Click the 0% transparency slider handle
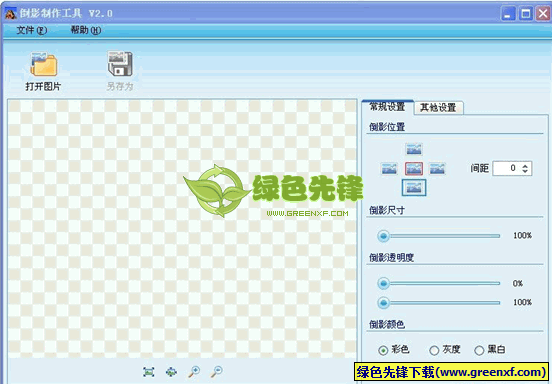This screenshot has width=552, height=384. tap(383, 283)
